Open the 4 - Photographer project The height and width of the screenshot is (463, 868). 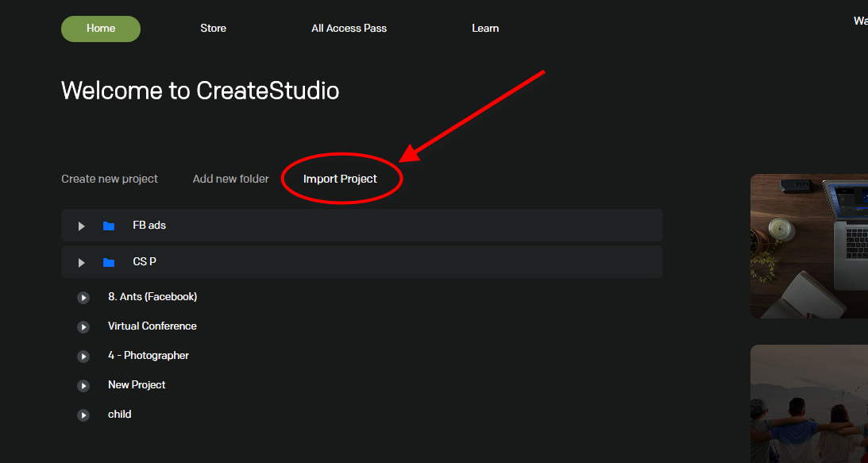(x=149, y=356)
